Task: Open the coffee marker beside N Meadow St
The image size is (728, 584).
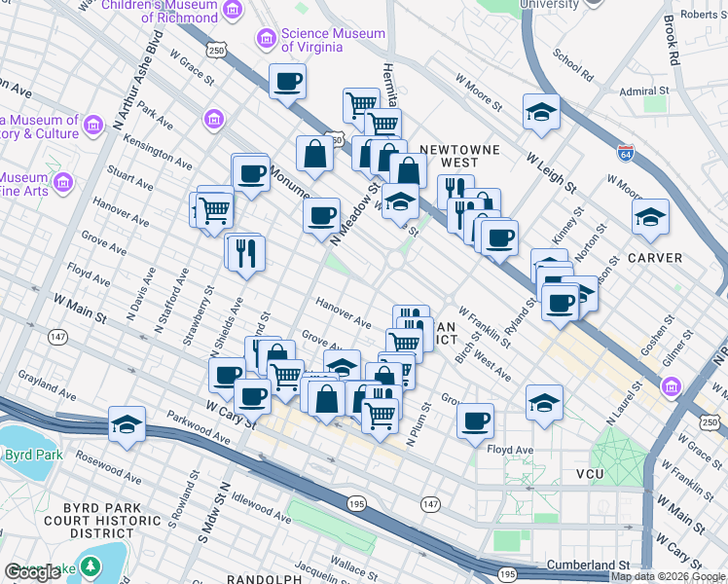Action: coord(321,217)
